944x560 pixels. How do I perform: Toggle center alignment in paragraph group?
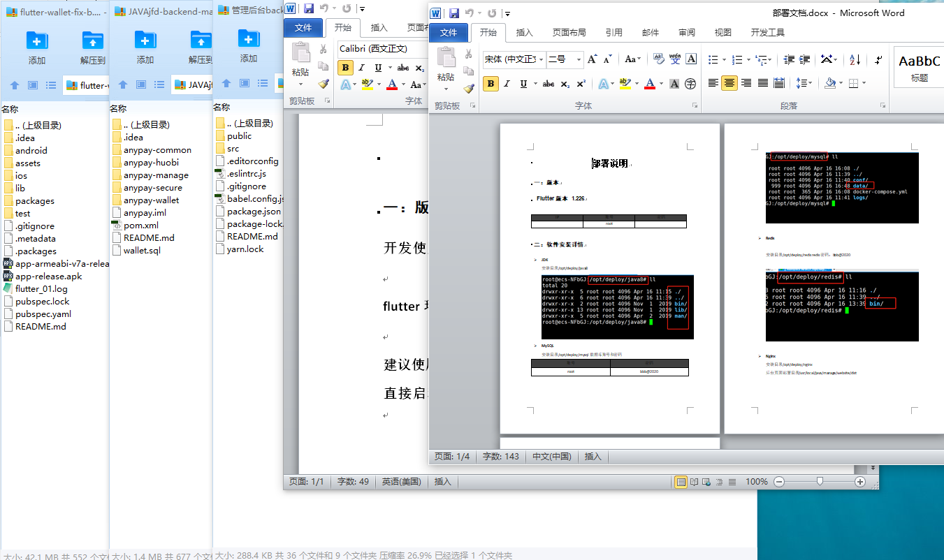(x=729, y=83)
